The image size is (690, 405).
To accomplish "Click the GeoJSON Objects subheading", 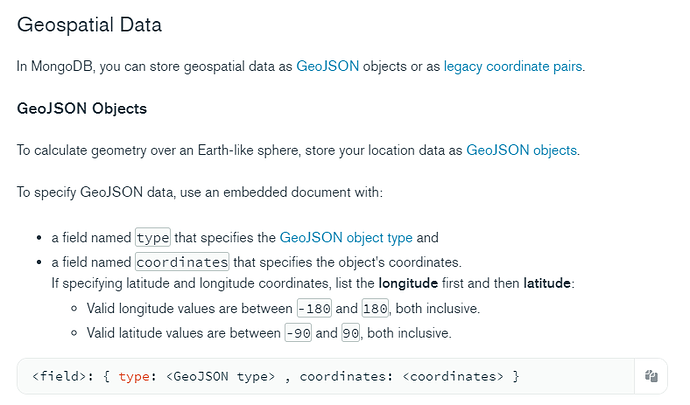I will coord(82,108).
